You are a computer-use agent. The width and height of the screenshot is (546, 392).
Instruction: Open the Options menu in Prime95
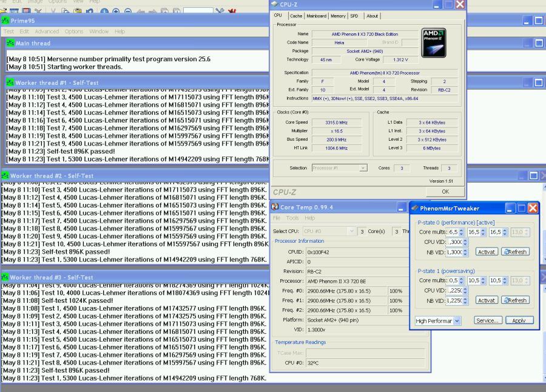pos(74,32)
